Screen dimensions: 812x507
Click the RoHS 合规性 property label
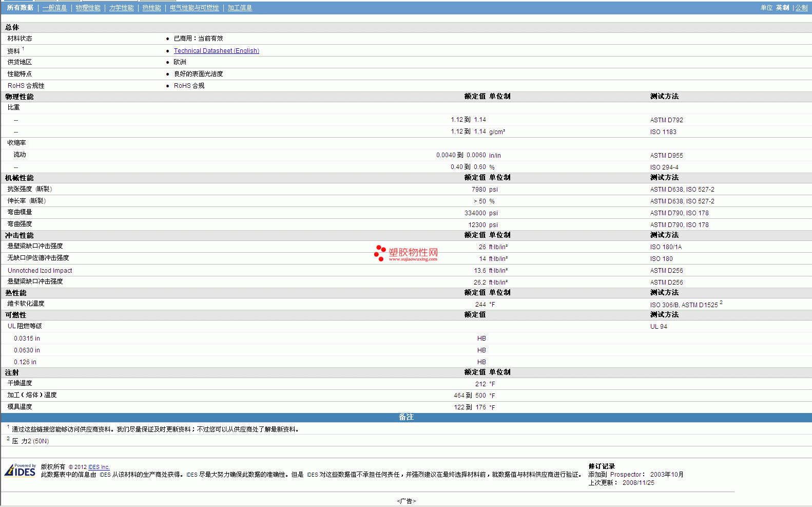tap(26, 86)
